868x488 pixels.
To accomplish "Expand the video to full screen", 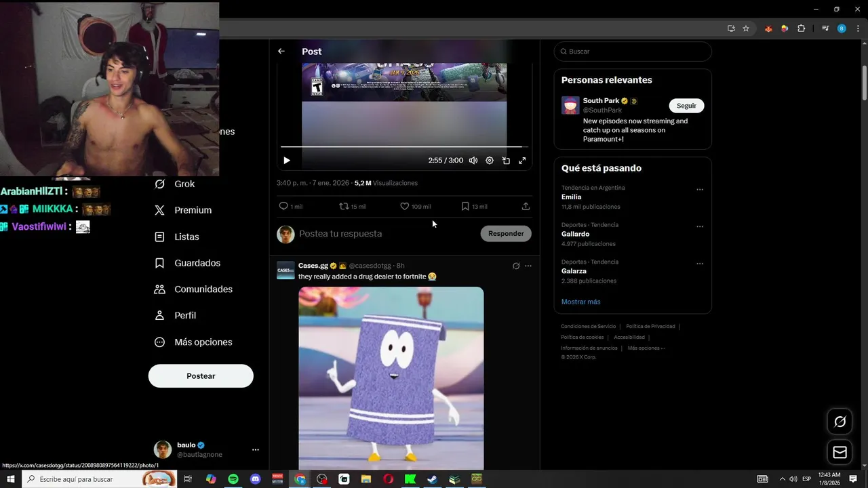I will tap(522, 161).
